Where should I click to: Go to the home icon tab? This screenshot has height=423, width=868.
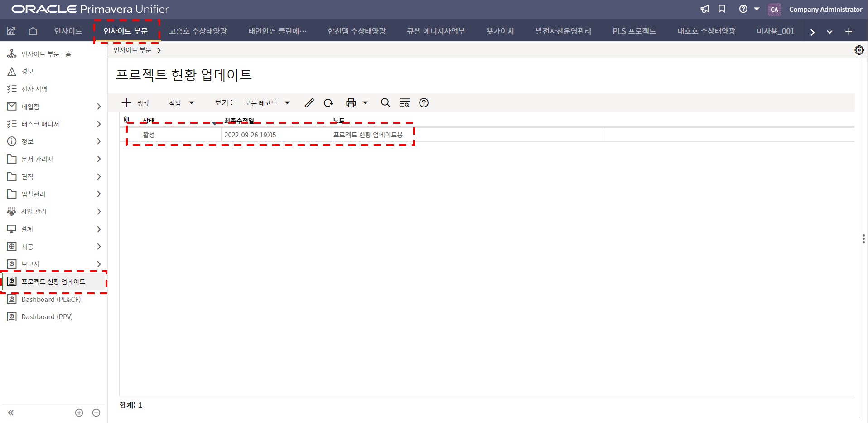tap(33, 31)
